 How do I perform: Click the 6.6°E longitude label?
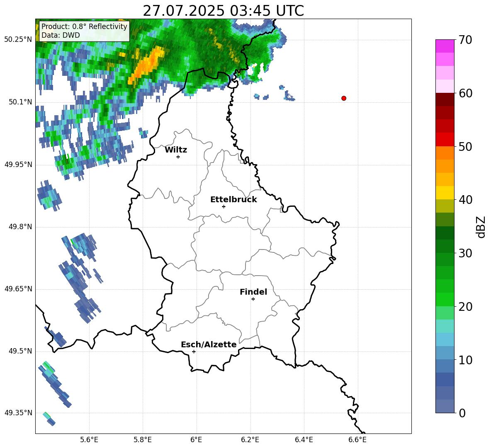pos(357,440)
